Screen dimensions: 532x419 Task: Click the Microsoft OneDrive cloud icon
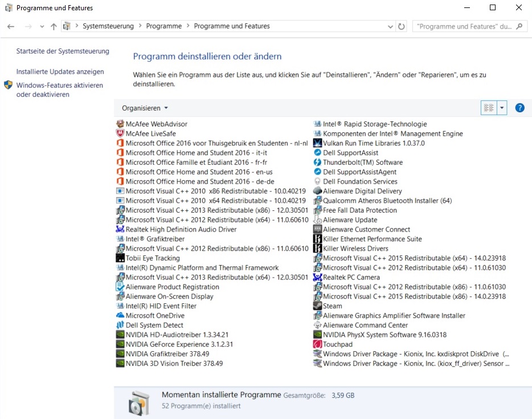(x=120, y=315)
